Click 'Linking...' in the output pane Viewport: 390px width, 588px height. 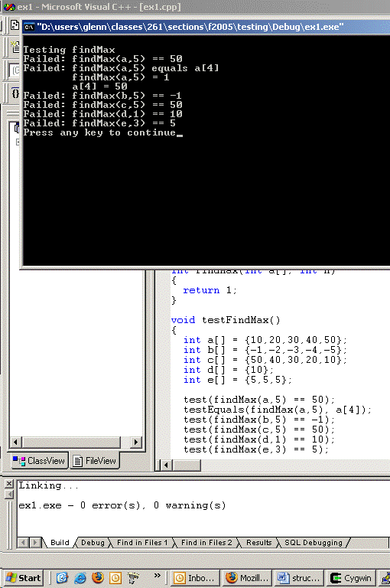(49, 485)
